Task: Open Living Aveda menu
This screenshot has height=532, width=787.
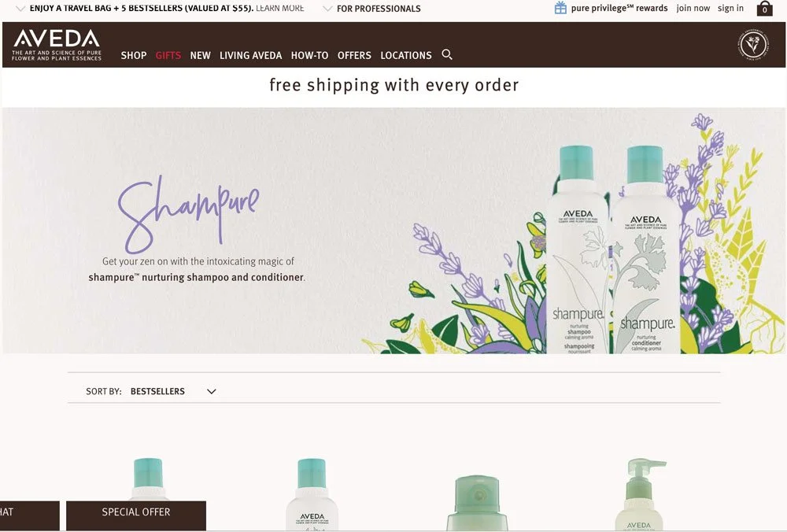Action: 250,55
